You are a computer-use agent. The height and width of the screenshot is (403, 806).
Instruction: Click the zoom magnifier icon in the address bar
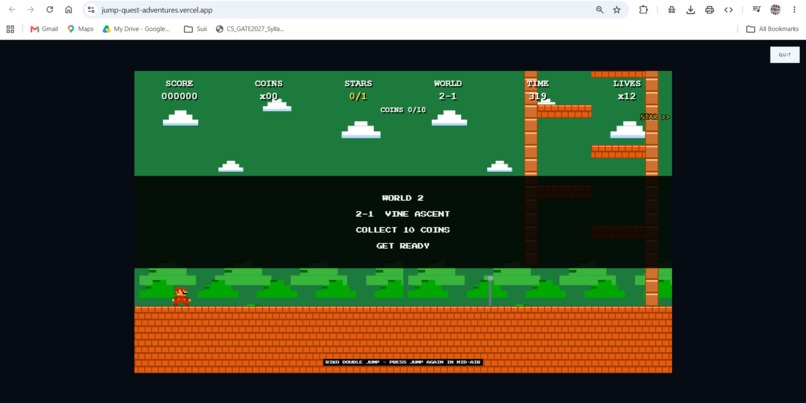click(x=599, y=10)
